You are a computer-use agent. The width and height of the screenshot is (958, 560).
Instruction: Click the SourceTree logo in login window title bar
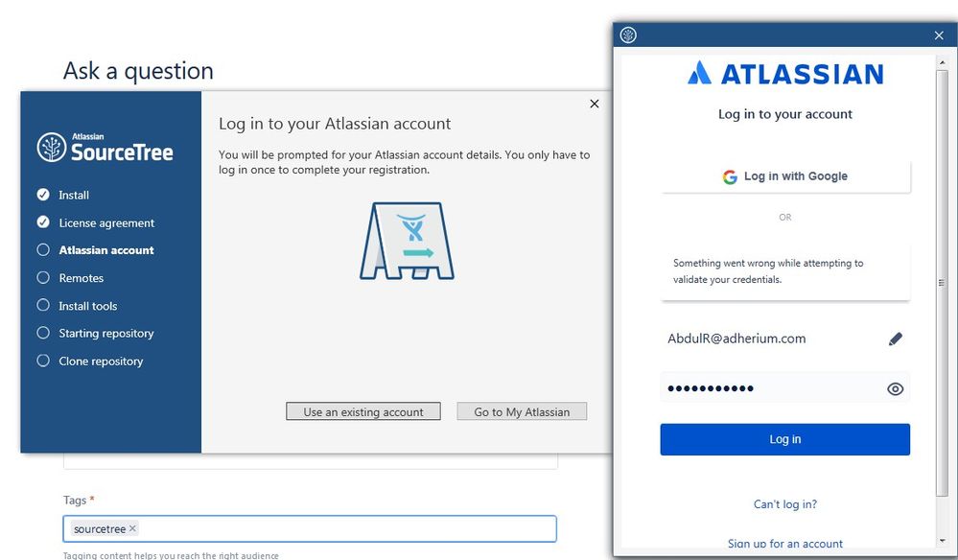628,35
